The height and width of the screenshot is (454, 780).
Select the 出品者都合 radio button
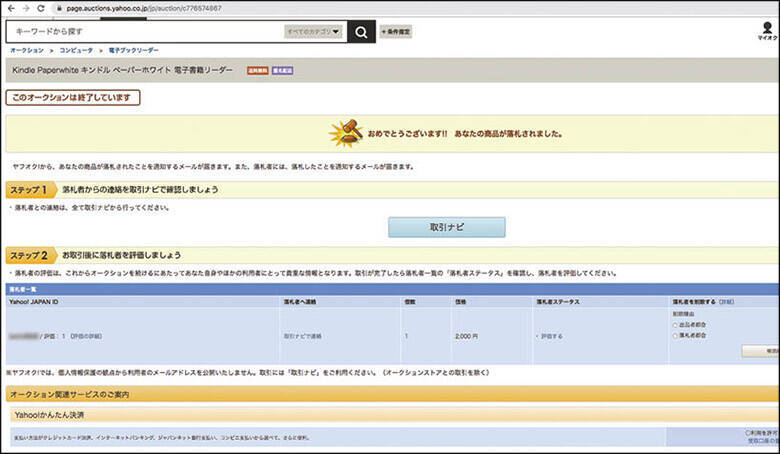coord(675,324)
